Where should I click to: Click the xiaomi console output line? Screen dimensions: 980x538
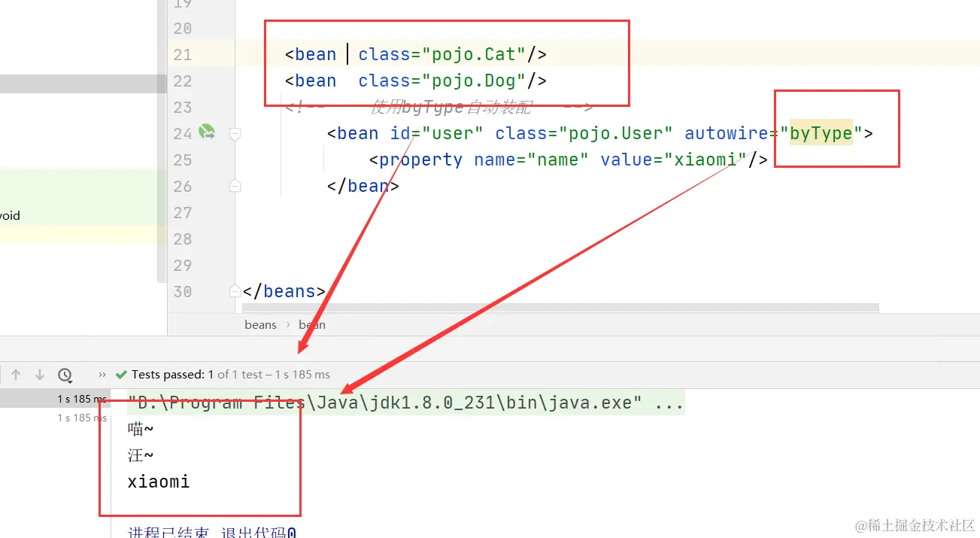pyautogui.click(x=159, y=482)
